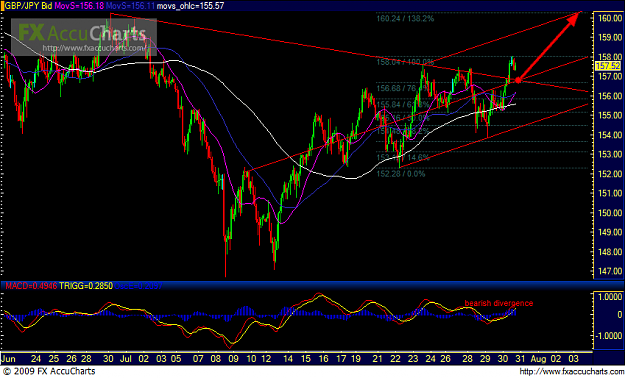Screen dimensions: 625x378
Task: Click the red 'MACD=0.4946' readout
Action: [x=30, y=286]
